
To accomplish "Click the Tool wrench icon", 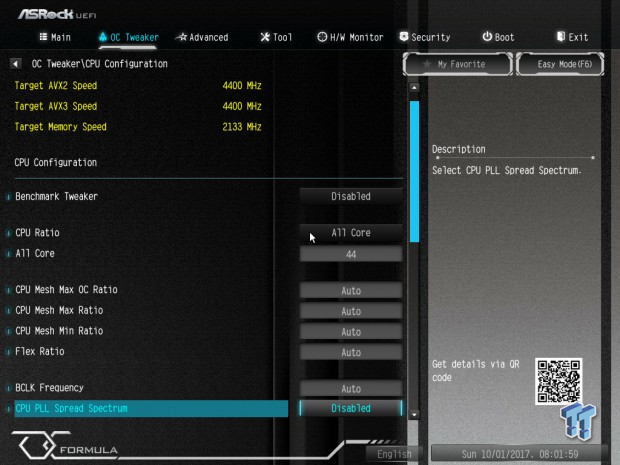I will (265, 37).
